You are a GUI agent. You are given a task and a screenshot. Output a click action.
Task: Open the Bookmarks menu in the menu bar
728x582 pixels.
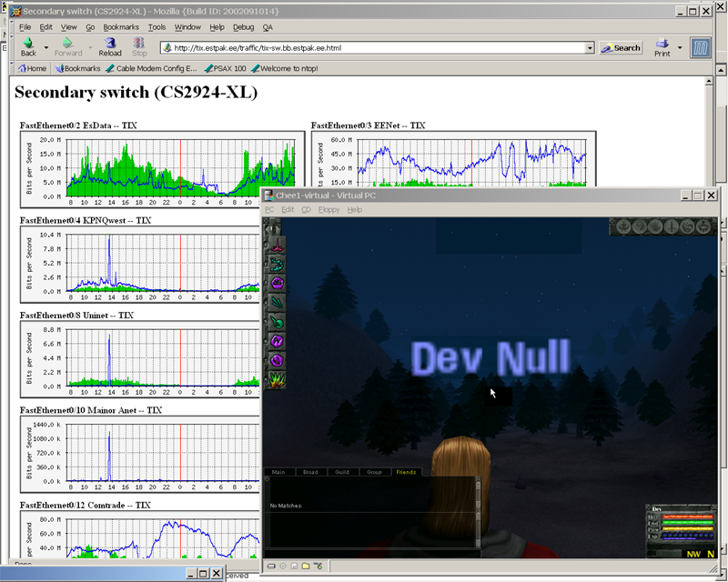pyautogui.click(x=121, y=27)
